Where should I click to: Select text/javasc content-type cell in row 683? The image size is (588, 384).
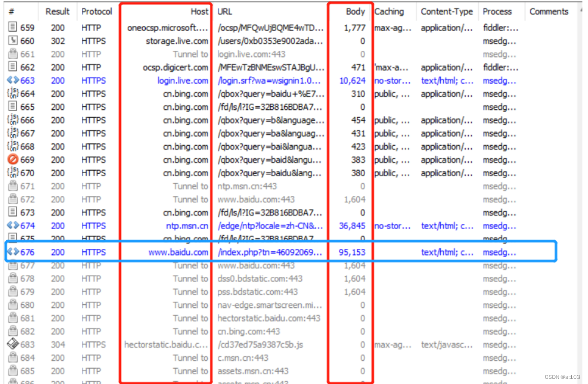click(x=447, y=344)
